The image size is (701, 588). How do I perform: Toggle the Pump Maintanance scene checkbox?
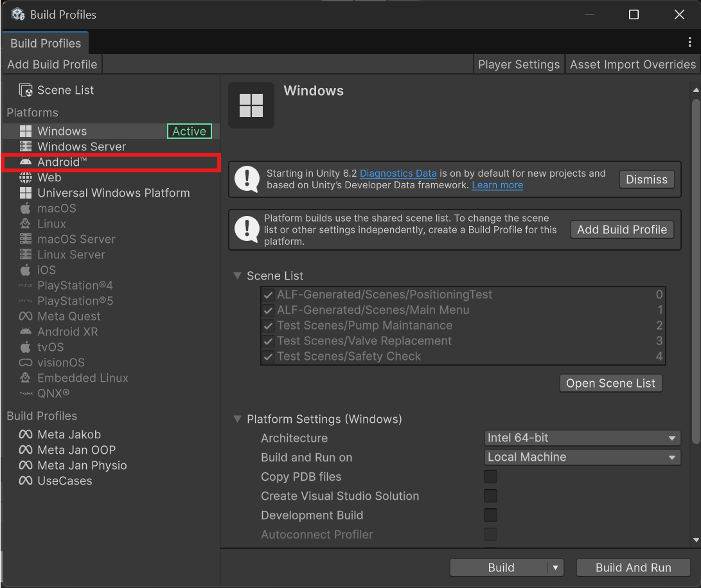268,326
